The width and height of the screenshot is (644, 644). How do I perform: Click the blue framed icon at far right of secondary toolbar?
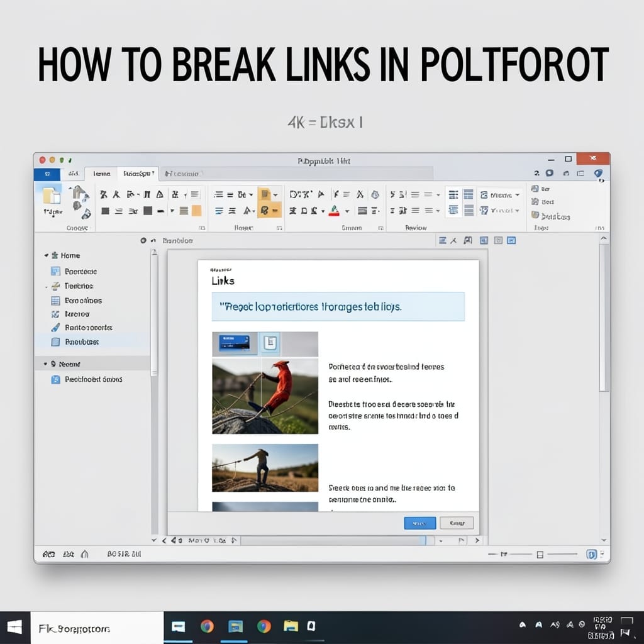coord(511,240)
